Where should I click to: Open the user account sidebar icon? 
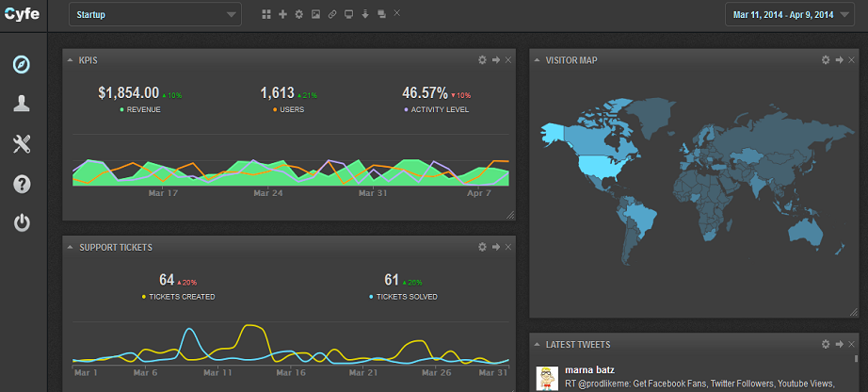[x=22, y=104]
